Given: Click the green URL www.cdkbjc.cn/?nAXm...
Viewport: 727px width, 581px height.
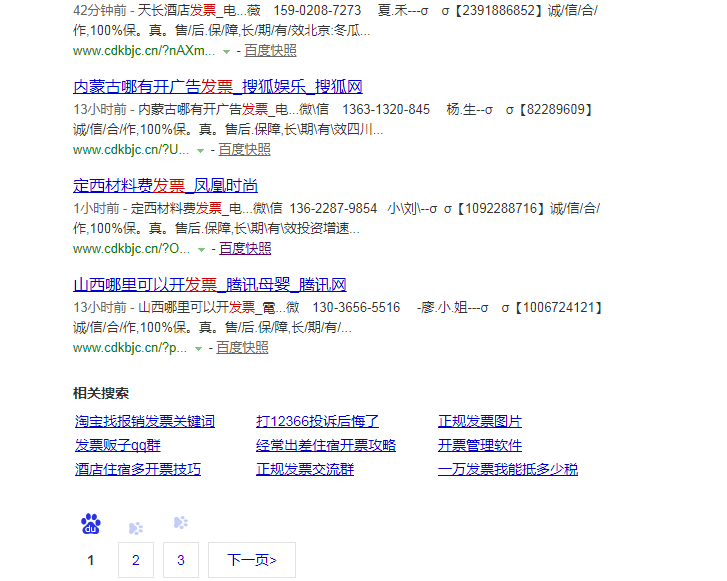Looking at the screenshot, I should (x=144, y=51).
